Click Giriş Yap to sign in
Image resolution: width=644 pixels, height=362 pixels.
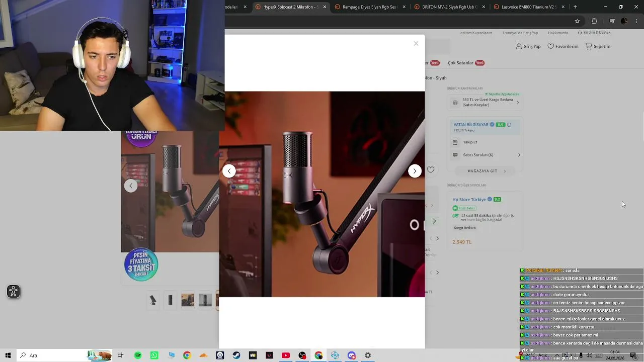[528, 46]
